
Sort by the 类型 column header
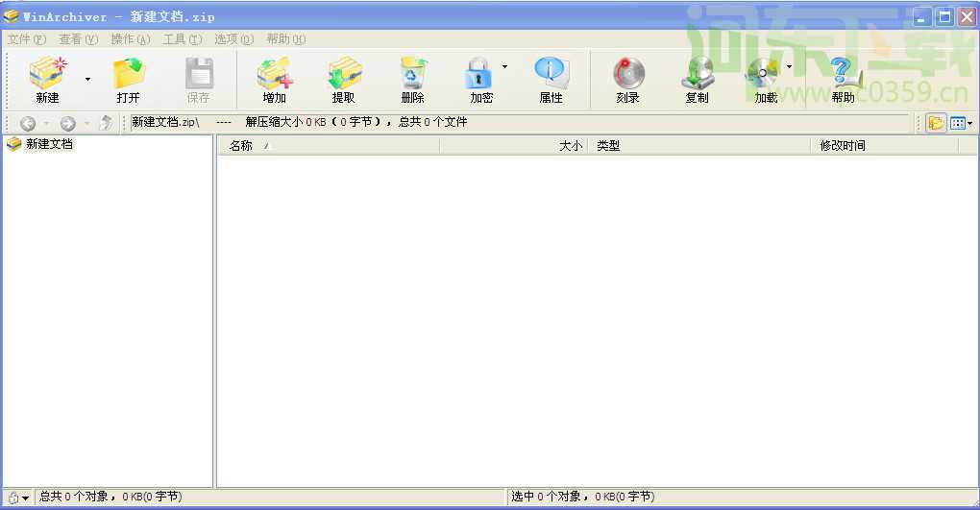[699, 146]
